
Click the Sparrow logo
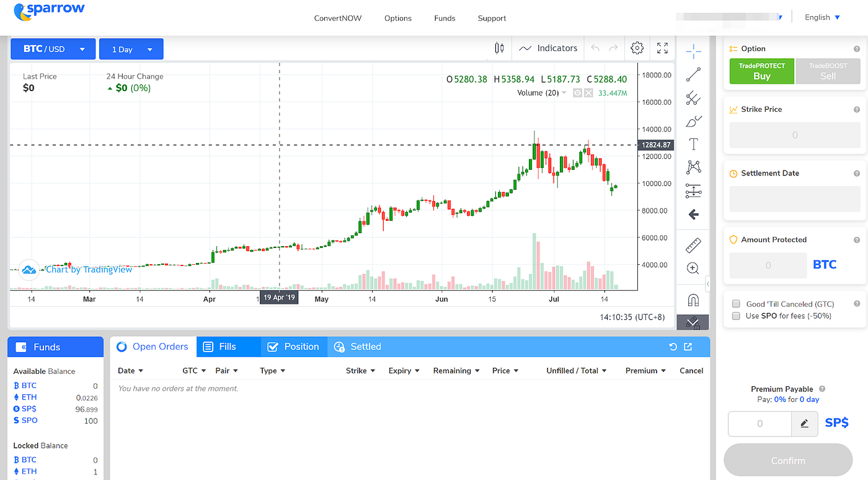[49, 11]
